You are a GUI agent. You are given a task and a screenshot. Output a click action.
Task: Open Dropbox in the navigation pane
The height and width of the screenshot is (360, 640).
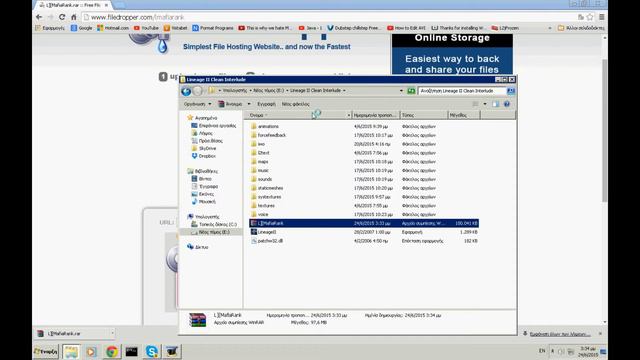(207, 156)
